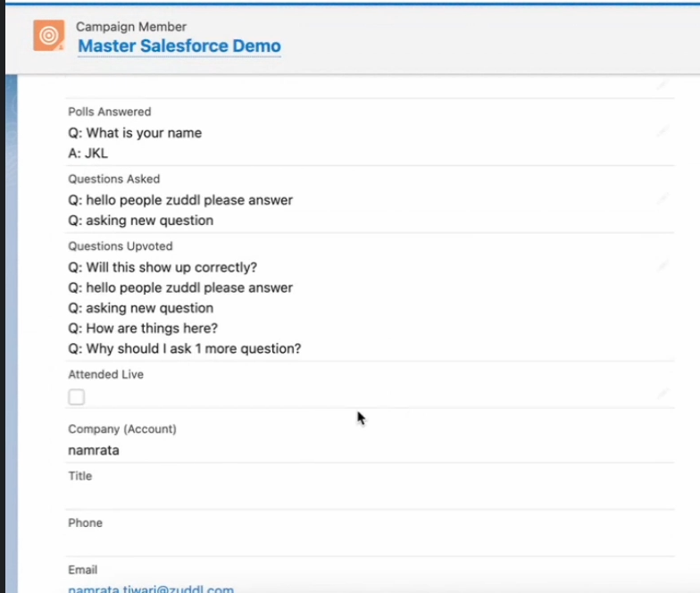Click the pencil icon beside Attended Live
700x593 pixels.
tap(662, 393)
